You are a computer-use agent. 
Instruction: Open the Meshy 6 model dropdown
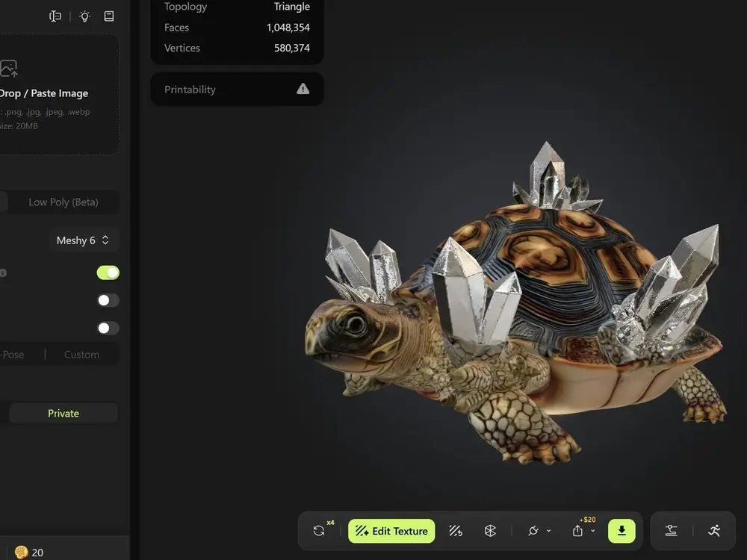(83, 240)
